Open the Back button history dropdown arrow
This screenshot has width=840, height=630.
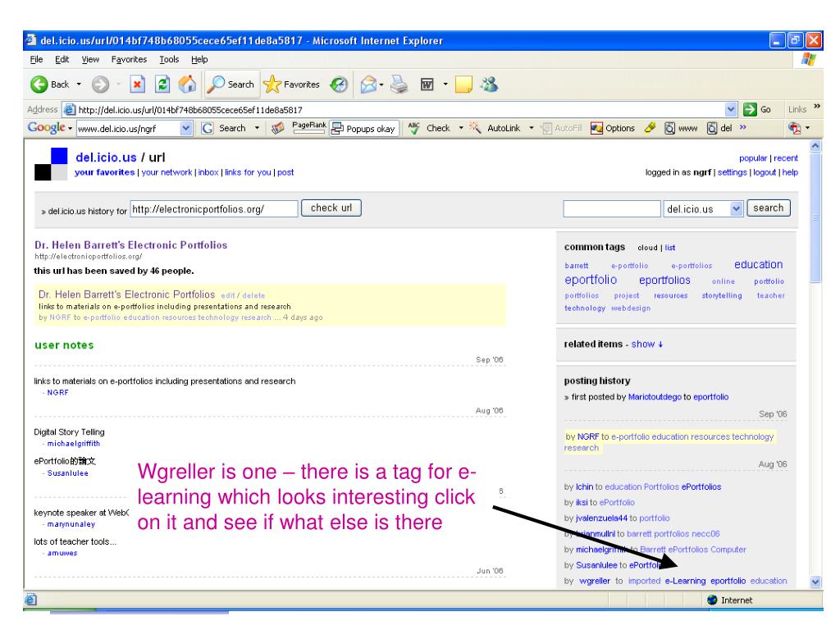click(x=79, y=84)
